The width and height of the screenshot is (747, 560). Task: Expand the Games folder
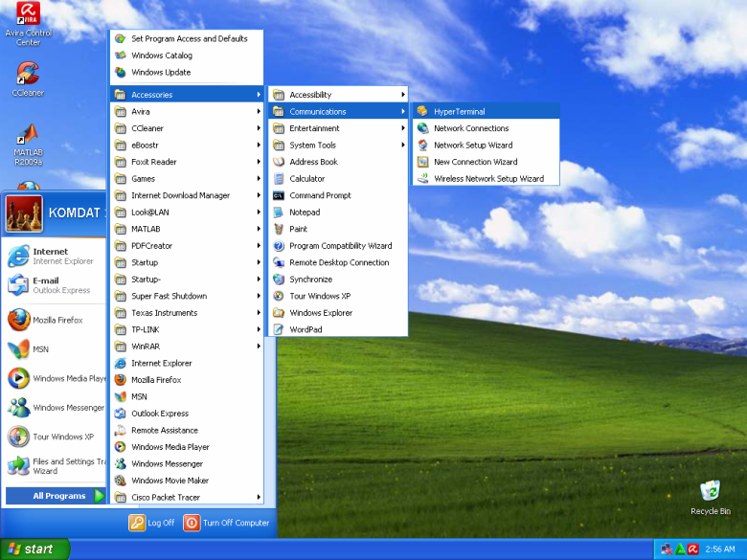187,179
